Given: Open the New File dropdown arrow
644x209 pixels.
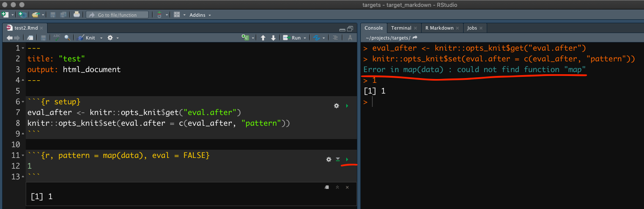Looking at the screenshot, I should click(13, 15).
